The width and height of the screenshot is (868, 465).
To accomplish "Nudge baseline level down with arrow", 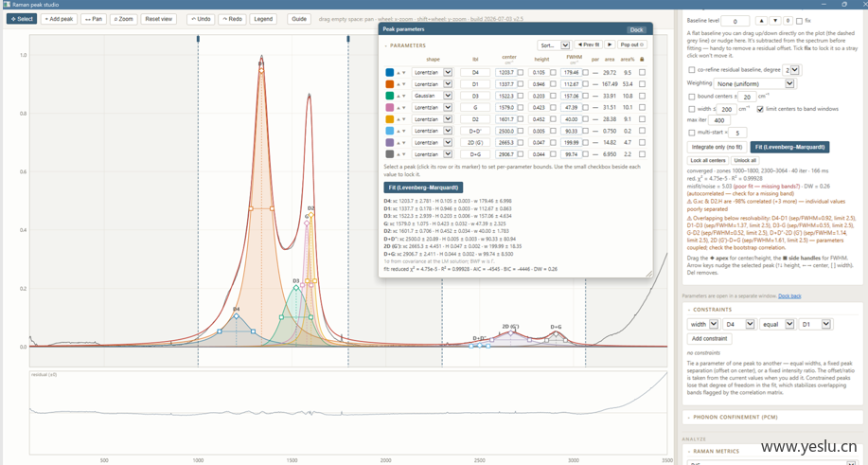I will coord(775,21).
